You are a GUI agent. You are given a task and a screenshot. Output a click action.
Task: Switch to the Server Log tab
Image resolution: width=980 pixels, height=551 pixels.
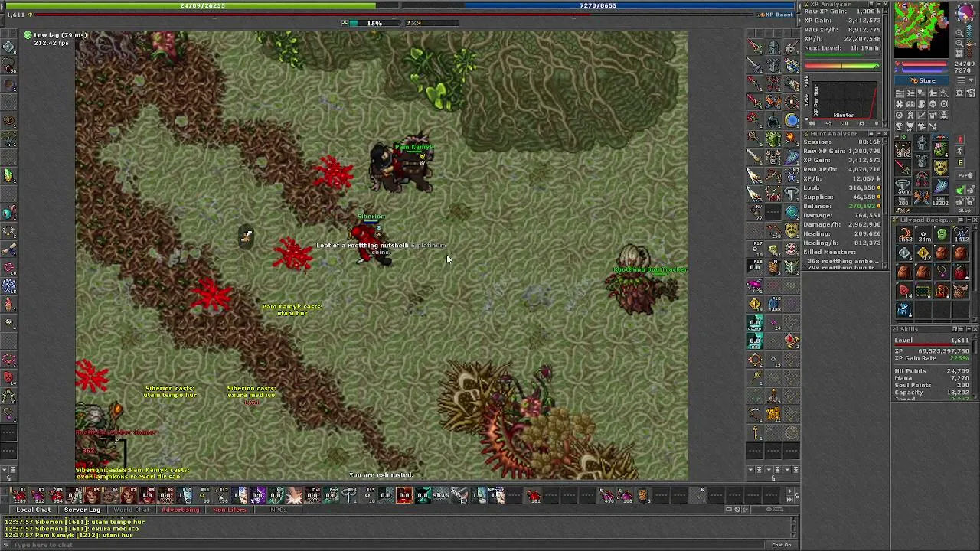(82, 510)
